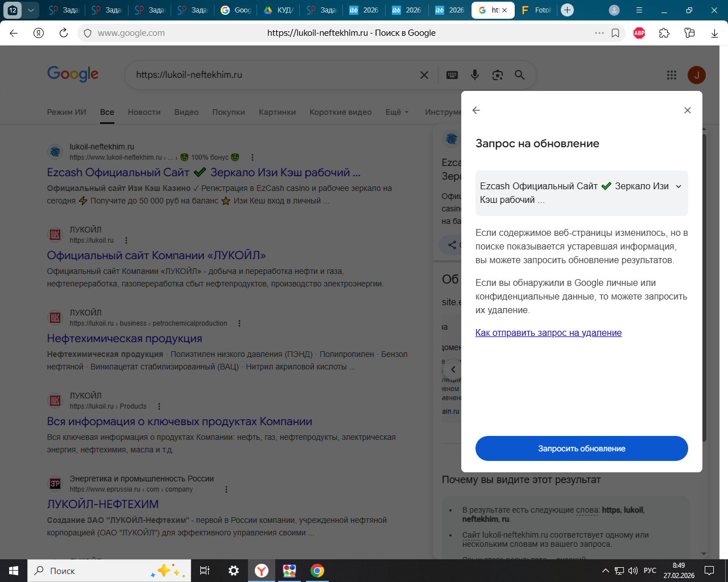Open Task View on the taskbar

point(205,571)
